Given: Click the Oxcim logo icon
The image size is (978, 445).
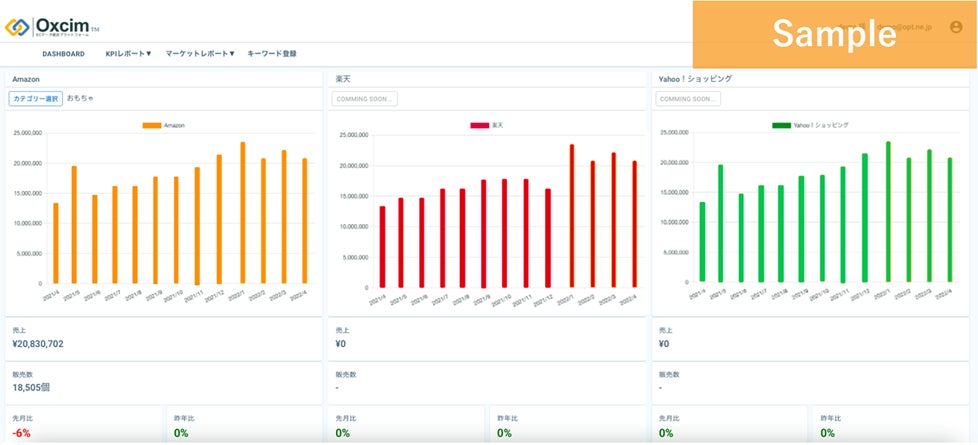Looking at the screenshot, I should pos(17,27).
